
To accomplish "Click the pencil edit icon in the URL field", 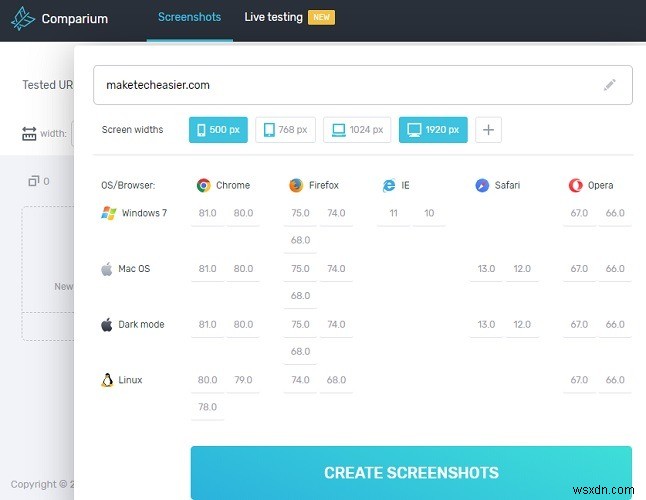I will (609, 85).
